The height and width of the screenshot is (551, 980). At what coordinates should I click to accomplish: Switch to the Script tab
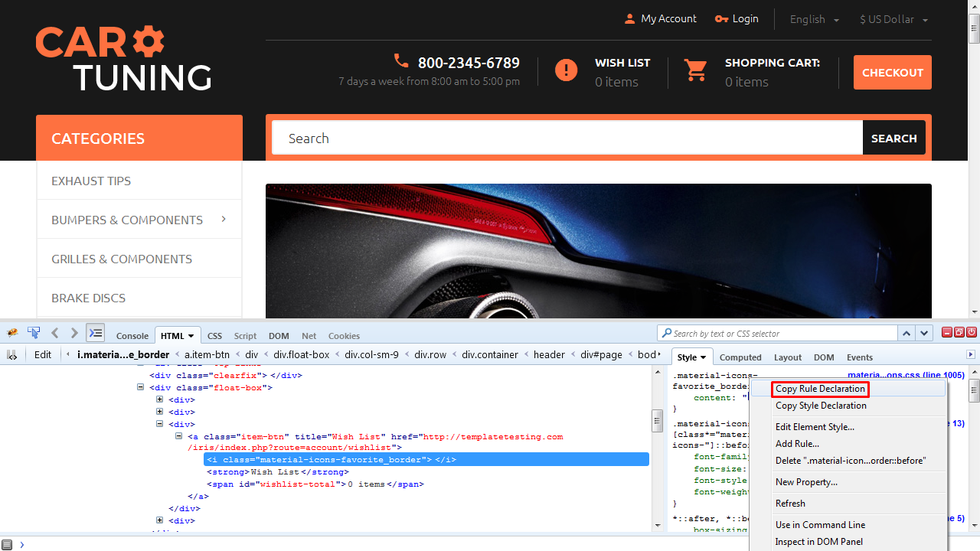pos(245,336)
